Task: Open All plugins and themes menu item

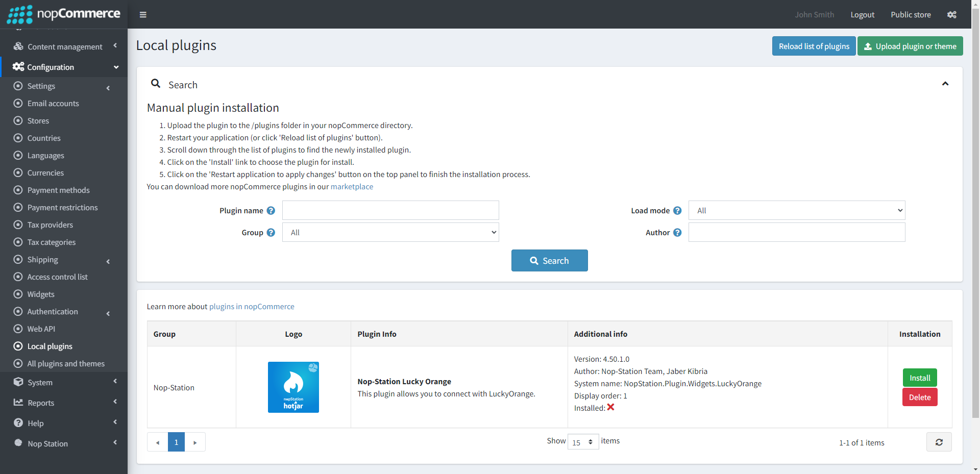Action: (66, 364)
